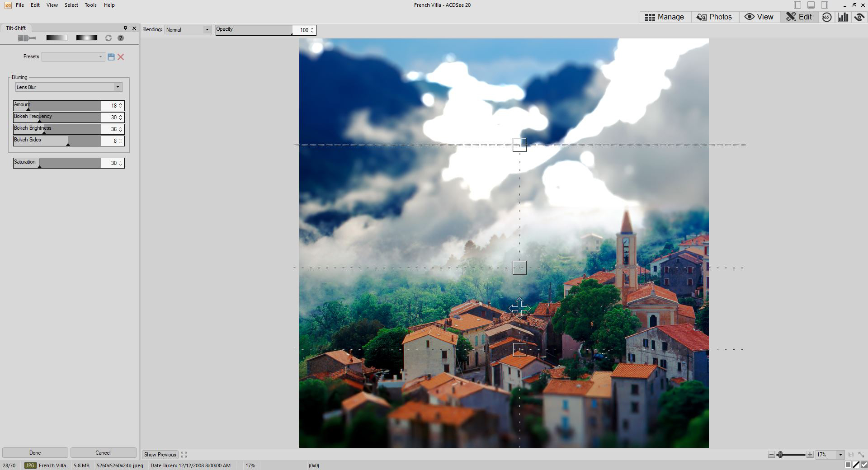This screenshot has height=470, width=868.
Task: Pin the Tilt-Shift panel
Action: point(125,28)
